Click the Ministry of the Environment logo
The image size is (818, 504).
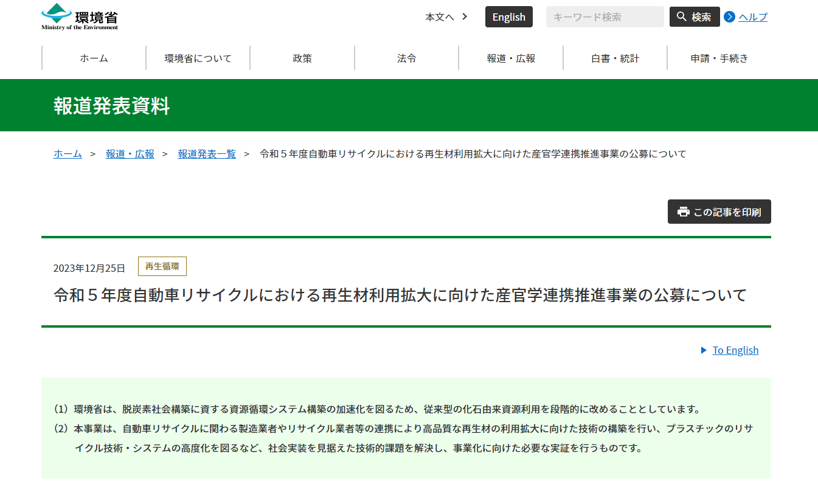80,16
